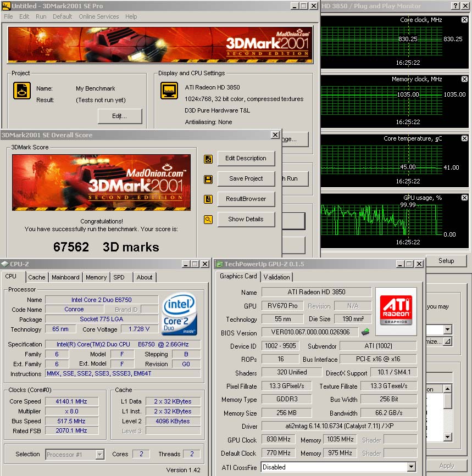Click the Instructions value MMX, SSE list
The width and height of the screenshot is (472, 476).
pos(123,373)
